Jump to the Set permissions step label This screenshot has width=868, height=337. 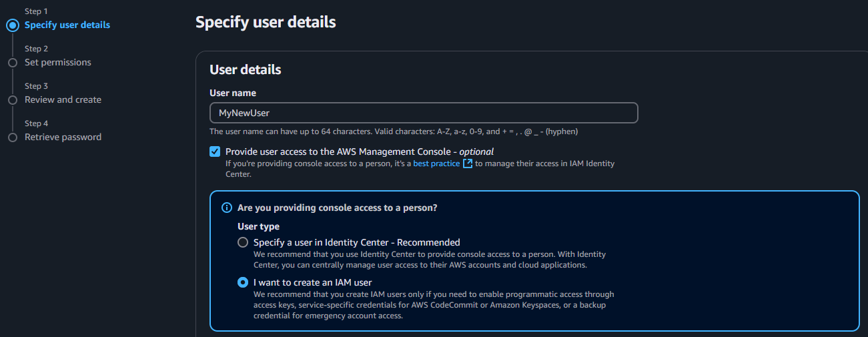click(58, 63)
